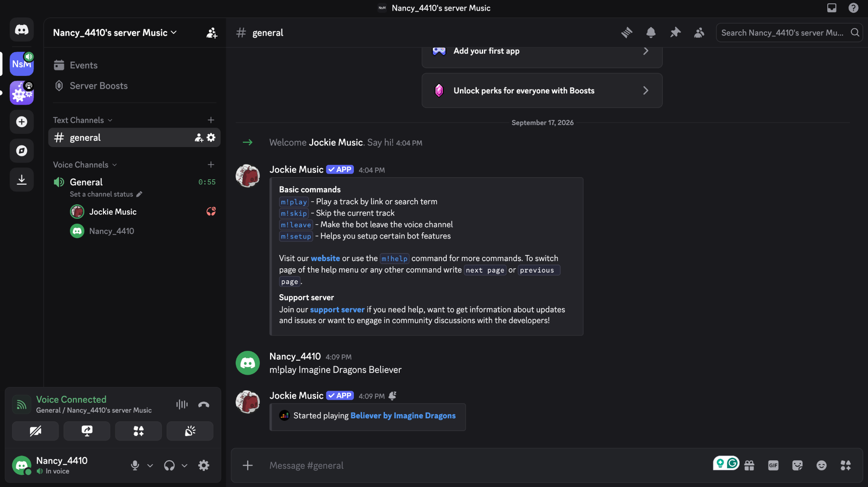Disconnect from voice hang-up icon
The image size is (868, 487).
(x=203, y=404)
